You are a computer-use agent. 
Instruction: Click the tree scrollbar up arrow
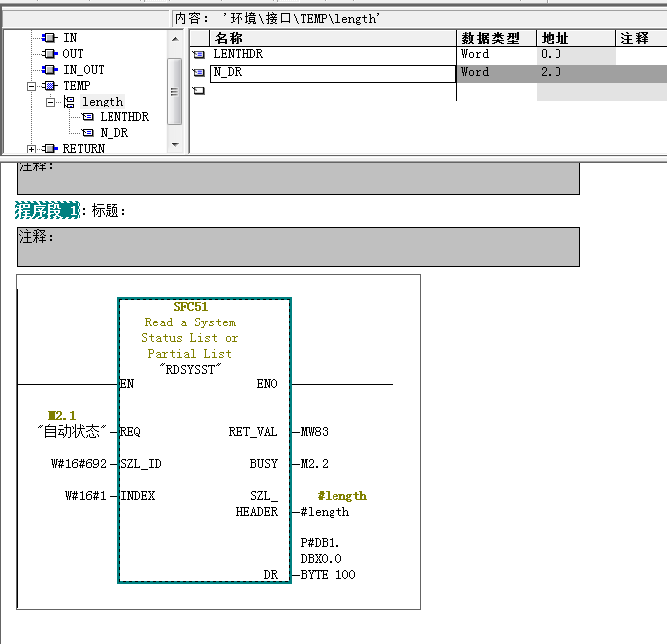tap(175, 39)
